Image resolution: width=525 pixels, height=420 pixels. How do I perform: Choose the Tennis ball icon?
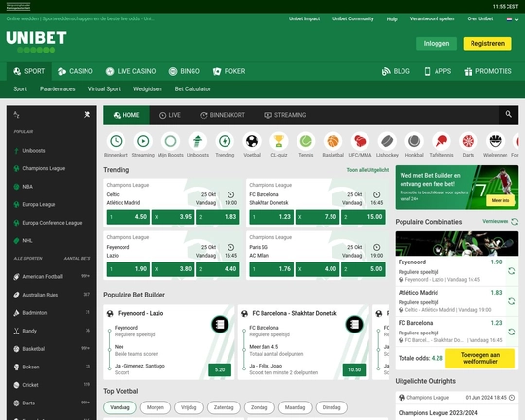306,141
